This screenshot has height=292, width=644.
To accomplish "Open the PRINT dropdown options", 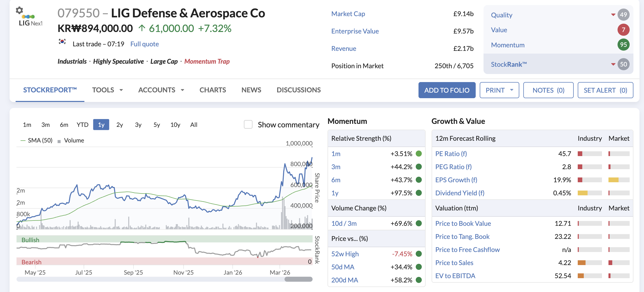I will pyautogui.click(x=499, y=90).
